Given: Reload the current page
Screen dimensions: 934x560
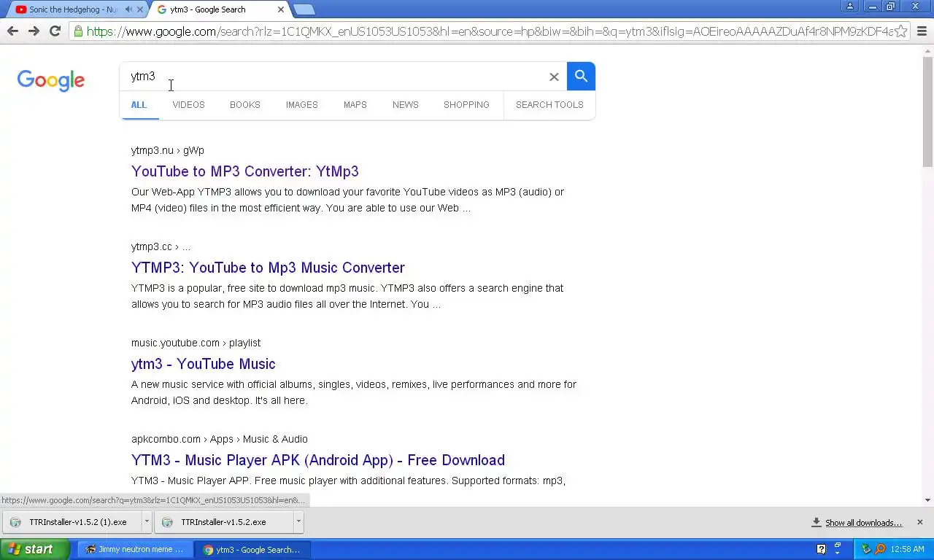Looking at the screenshot, I should (55, 31).
